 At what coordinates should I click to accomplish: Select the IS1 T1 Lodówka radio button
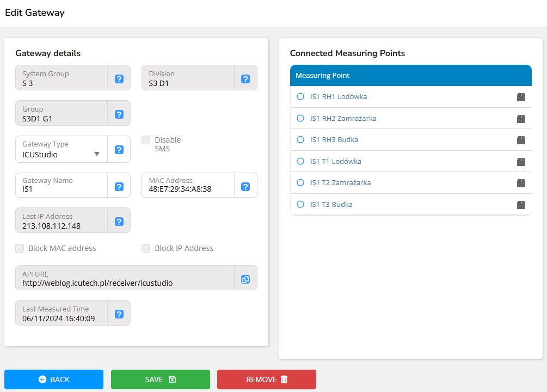(300, 161)
